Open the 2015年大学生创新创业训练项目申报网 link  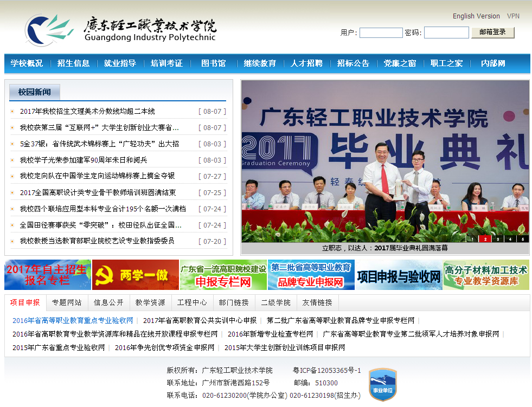[x=285, y=347]
